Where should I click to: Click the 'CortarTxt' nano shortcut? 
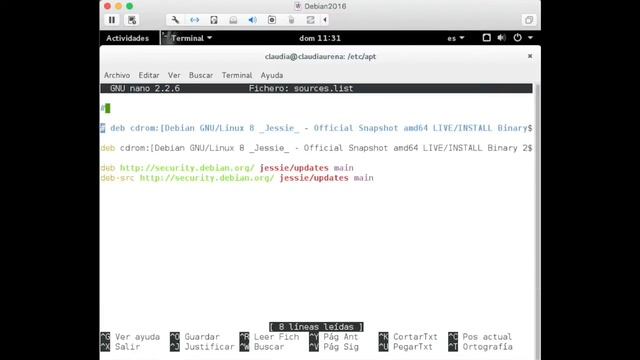pos(408,337)
